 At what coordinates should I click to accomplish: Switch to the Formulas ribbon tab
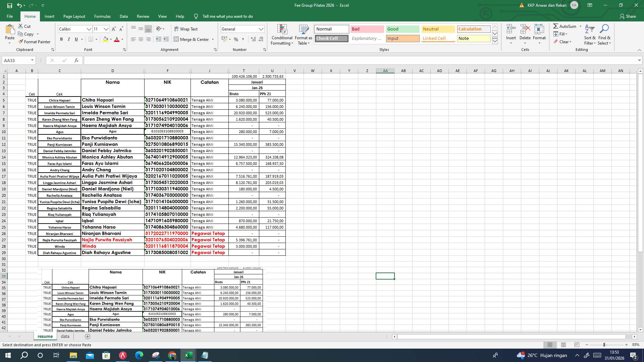[x=102, y=16]
